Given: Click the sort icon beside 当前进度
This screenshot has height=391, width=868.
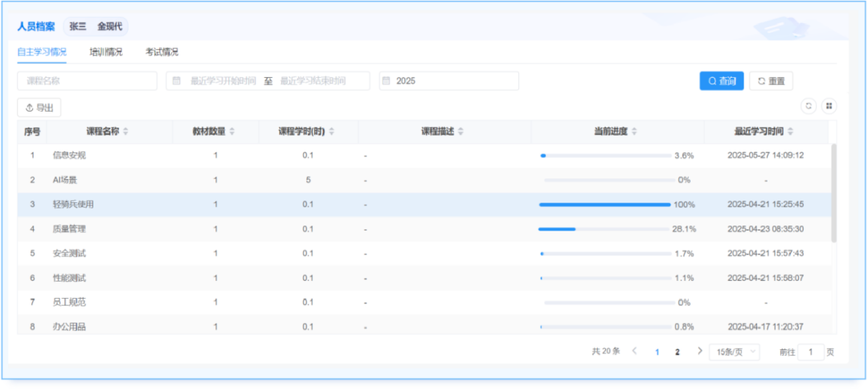Looking at the screenshot, I should (634, 132).
